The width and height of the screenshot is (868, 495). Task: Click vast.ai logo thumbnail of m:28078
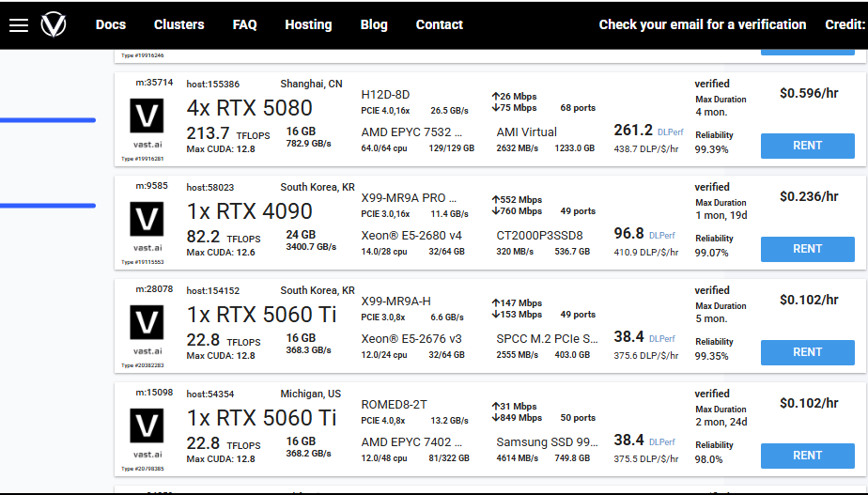click(x=147, y=322)
